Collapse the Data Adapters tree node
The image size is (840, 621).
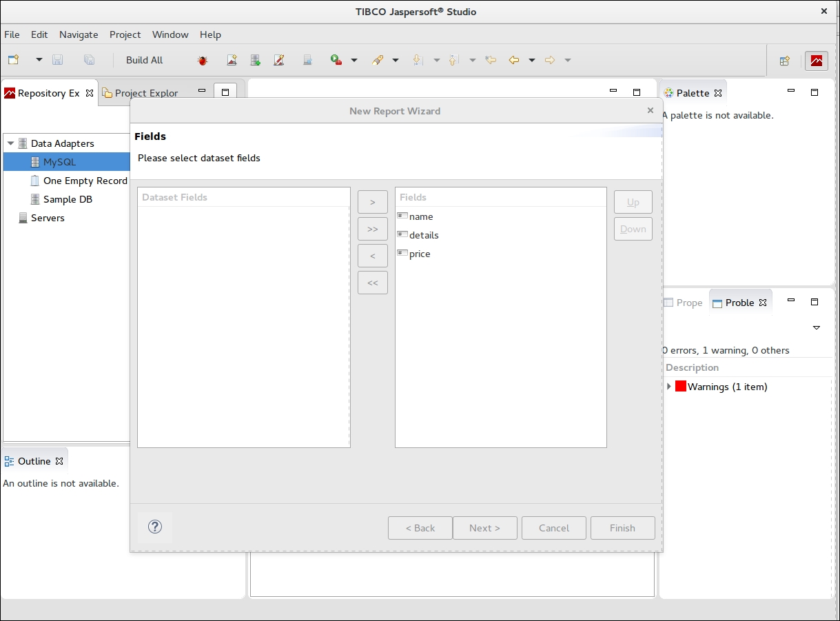pos(10,143)
